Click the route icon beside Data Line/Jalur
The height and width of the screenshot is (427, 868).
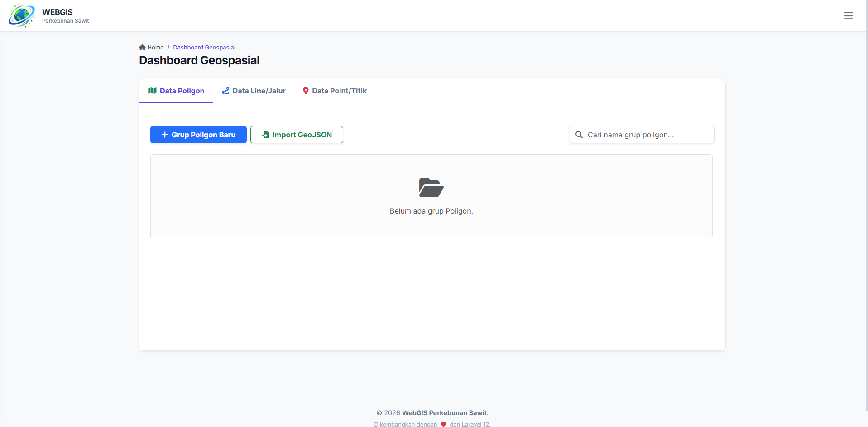pyautogui.click(x=225, y=91)
